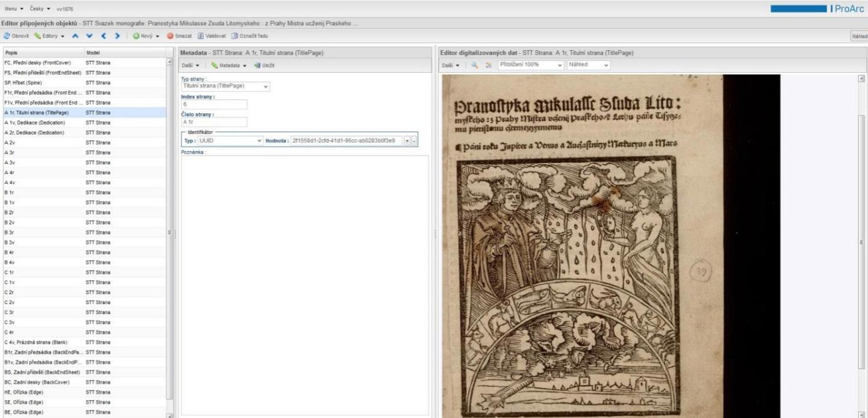Select the C 3r page row
The height and width of the screenshot is (418, 868).
point(84,312)
